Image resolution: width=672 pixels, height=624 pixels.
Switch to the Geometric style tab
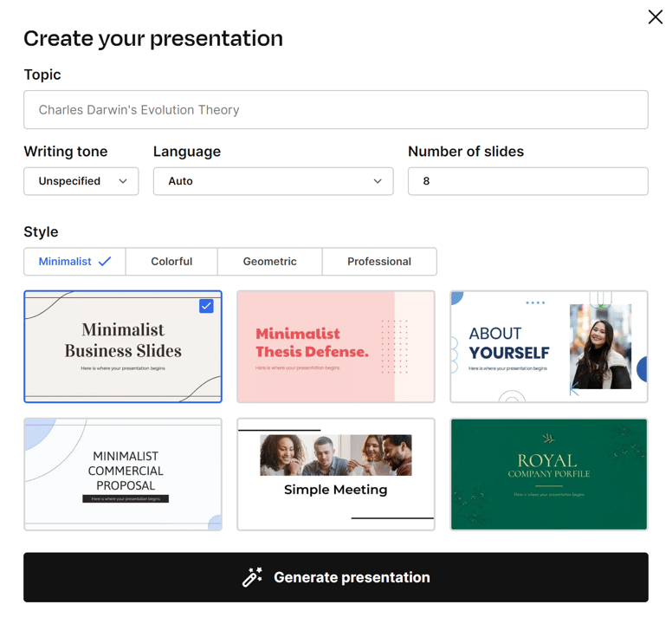pyautogui.click(x=269, y=261)
